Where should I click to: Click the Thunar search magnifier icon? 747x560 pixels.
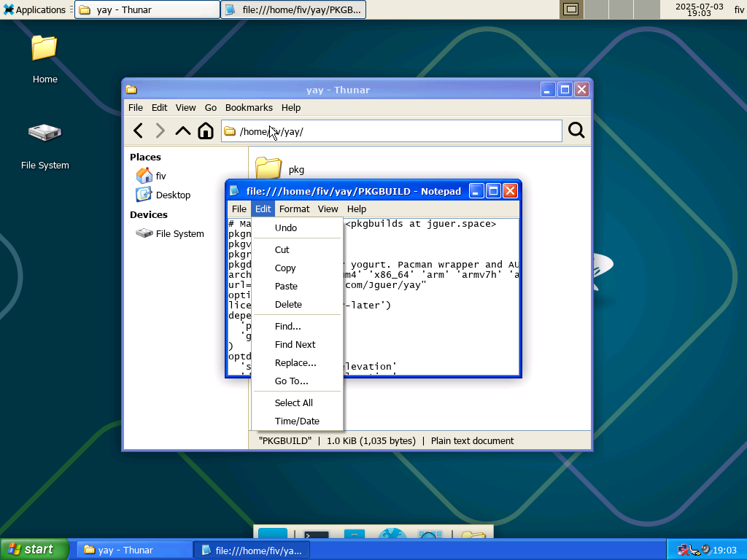pyautogui.click(x=576, y=131)
